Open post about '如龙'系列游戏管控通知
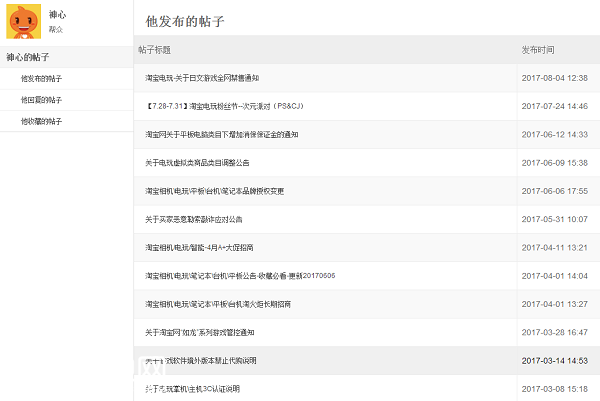The height and width of the screenshot is (401, 600). pos(199,333)
